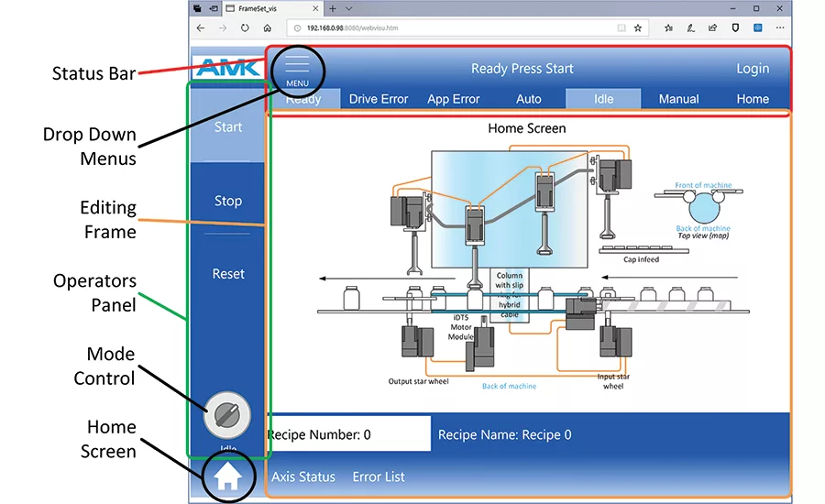
Task: Open reading view from address bar
Action: coord(621,27)
